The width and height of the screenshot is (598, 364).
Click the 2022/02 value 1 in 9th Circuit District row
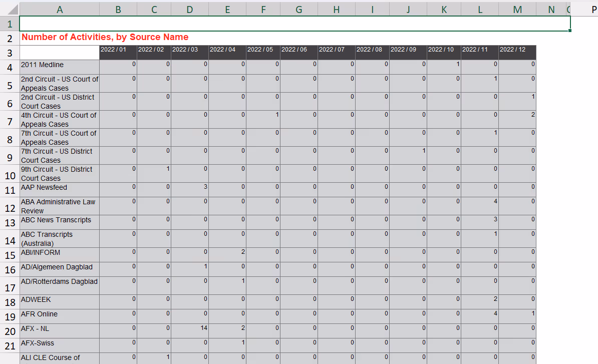(154, 174)
